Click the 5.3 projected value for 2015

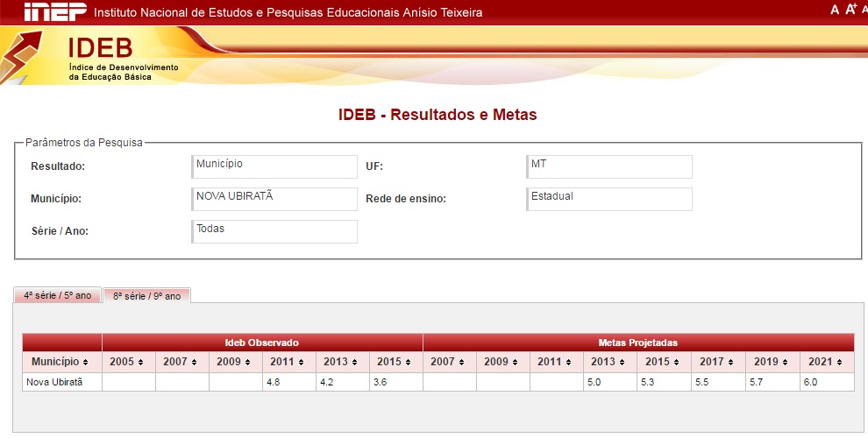648,382
